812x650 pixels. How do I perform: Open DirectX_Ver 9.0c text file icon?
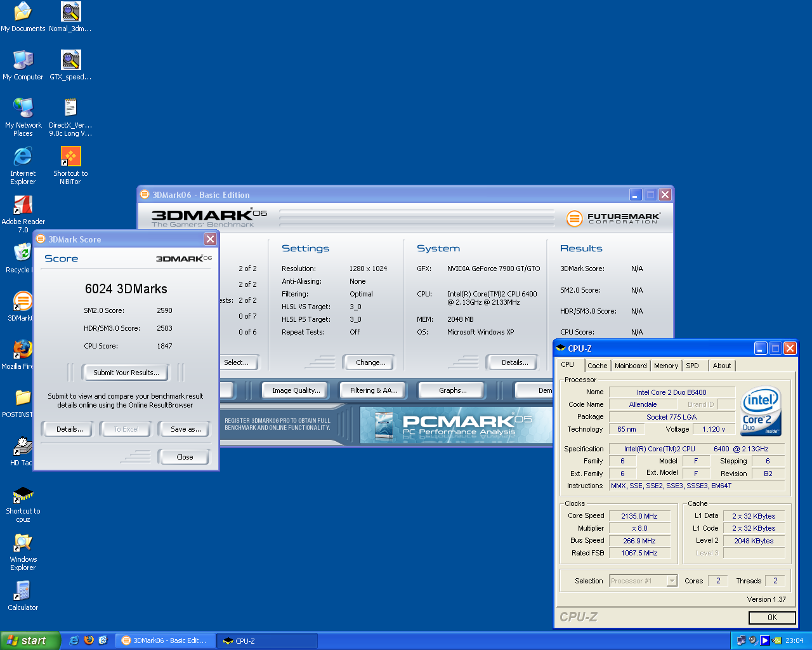point(70,117)
